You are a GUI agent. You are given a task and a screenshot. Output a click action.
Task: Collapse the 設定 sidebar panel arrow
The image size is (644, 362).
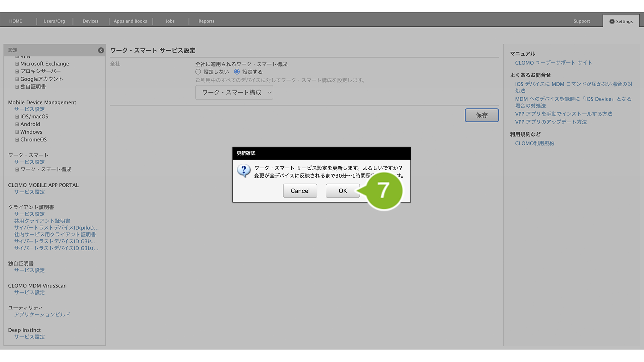click(x=101, y=50)
